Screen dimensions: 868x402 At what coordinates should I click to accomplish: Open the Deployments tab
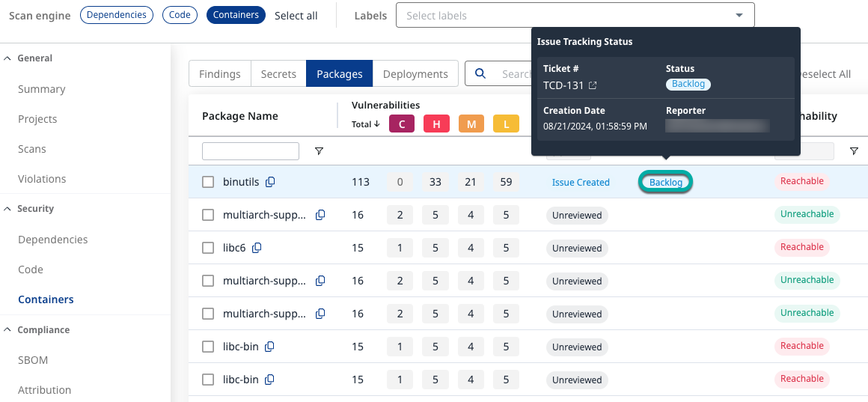[415, 73]
